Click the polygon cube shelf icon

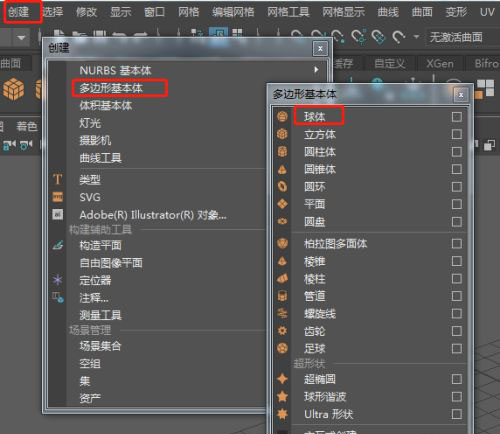14,90
